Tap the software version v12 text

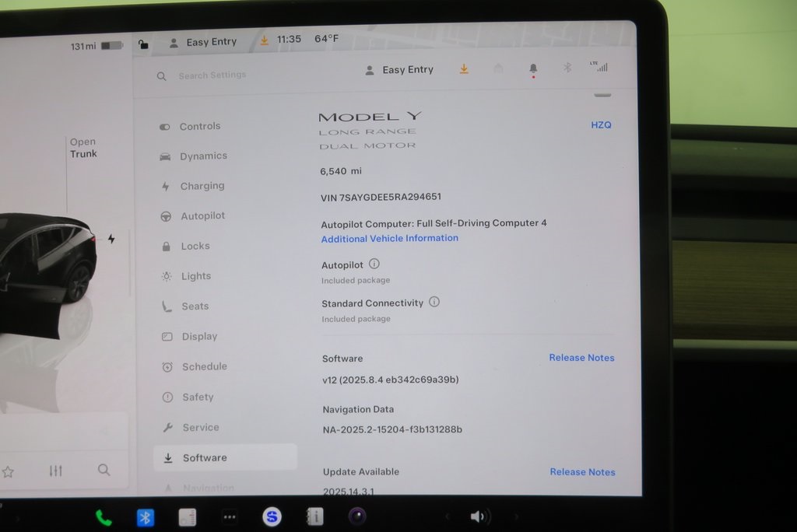pos(391,380)
